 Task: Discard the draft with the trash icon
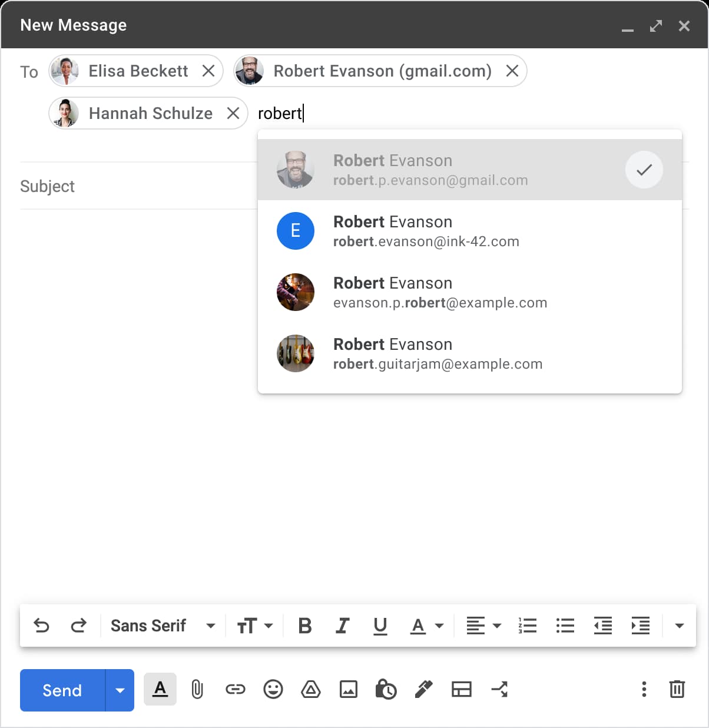(x=676, y=690)
